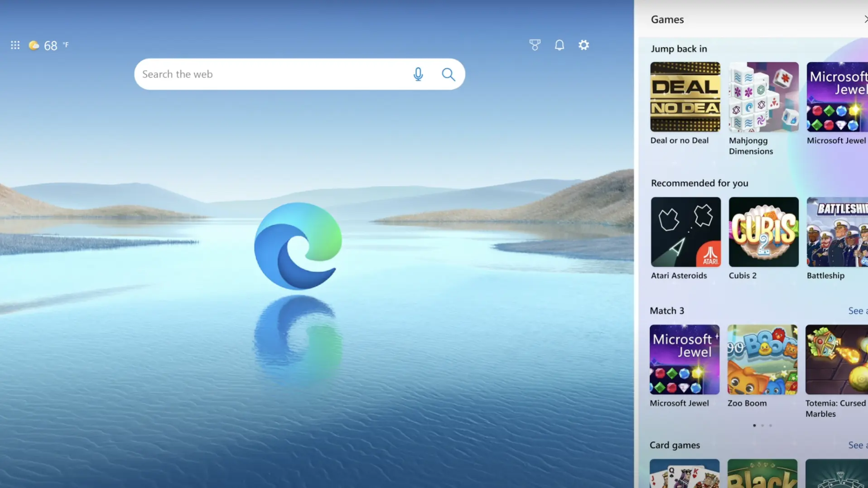Open Totemia: Cursed Marbles thumbnail
This screenshot has height=488, width=868.
(x=837, y=359)
